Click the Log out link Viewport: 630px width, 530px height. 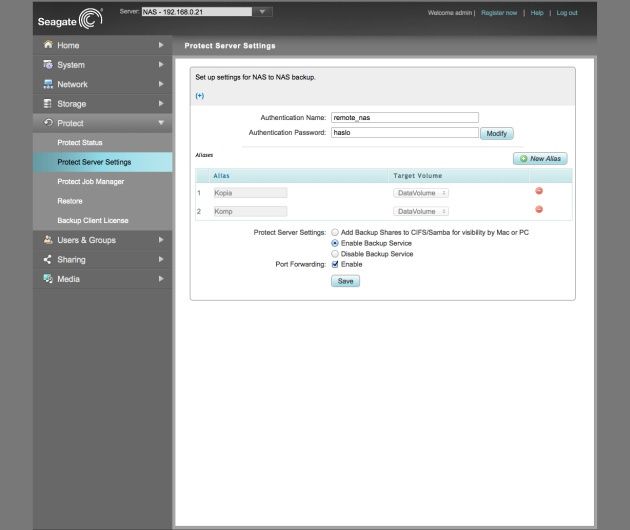(567, 13)
